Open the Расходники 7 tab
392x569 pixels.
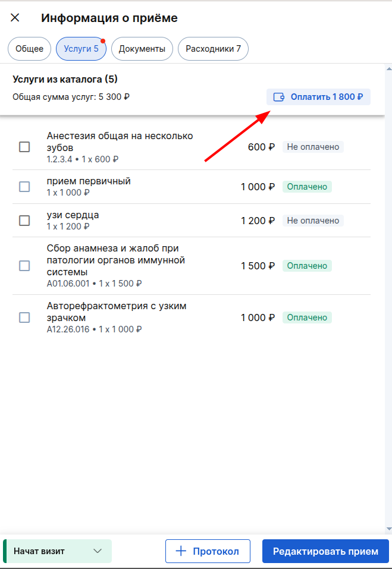[213, 49]
